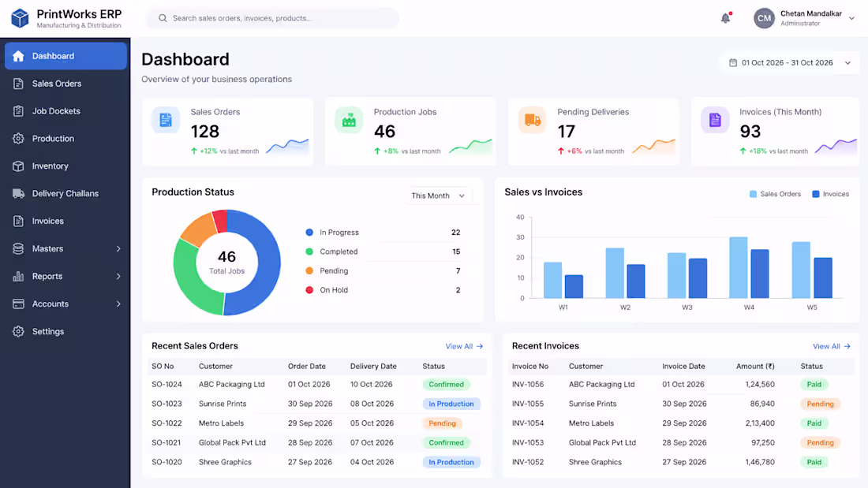The width and height of the screenshot is (868, 488).
Task: Open the notification bell
Action: tap(726, 17)
